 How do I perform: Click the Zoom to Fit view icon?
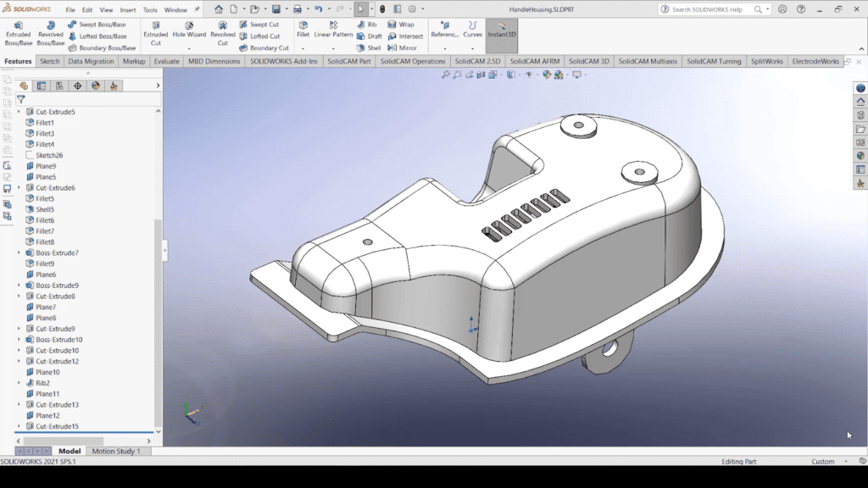[x=446, y=75]
